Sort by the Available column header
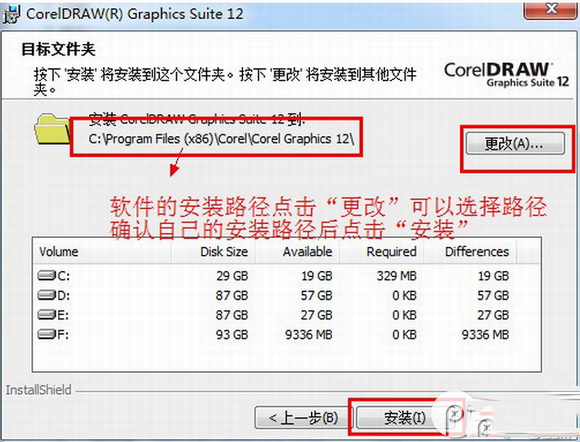Image resolution: width=580 pixels, height=442 pixels. [297, 252]
